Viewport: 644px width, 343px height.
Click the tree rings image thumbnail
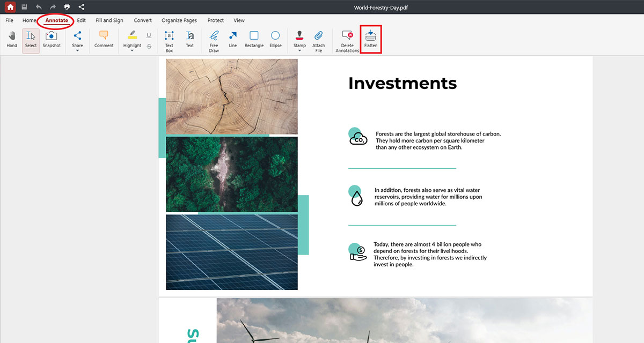pyautogui.click(x=231, y=96)
